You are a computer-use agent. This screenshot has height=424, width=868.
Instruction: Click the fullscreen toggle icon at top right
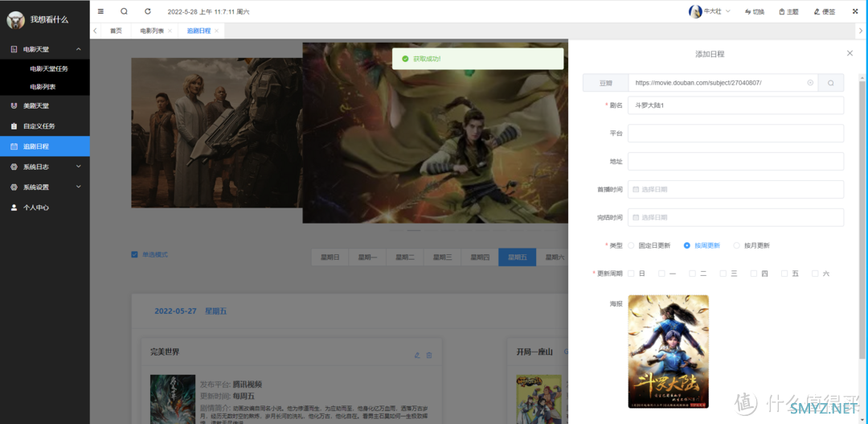click(854, 11)
